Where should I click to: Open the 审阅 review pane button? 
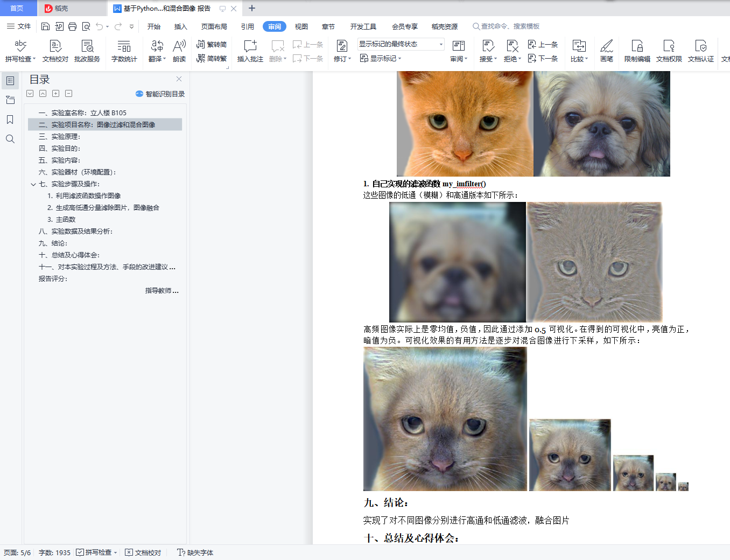click(459, 51)
